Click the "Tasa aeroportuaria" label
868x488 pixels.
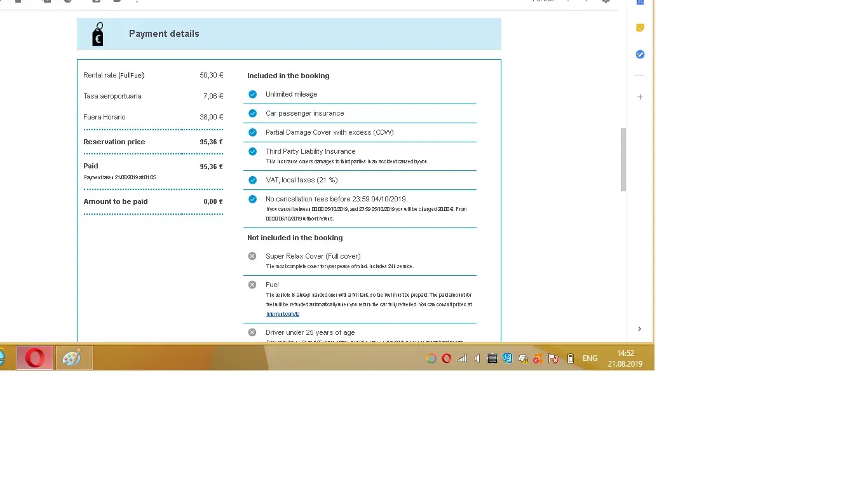coord(112,96)
